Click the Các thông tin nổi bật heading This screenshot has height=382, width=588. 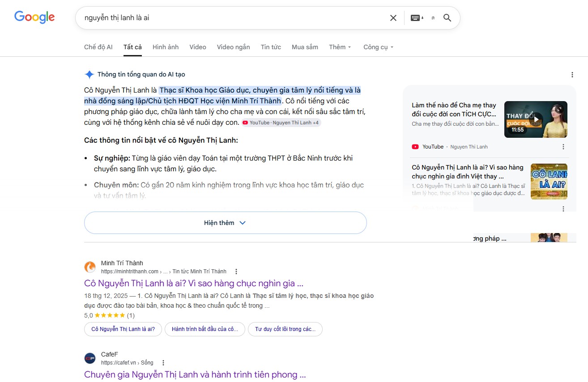[161, 140]
